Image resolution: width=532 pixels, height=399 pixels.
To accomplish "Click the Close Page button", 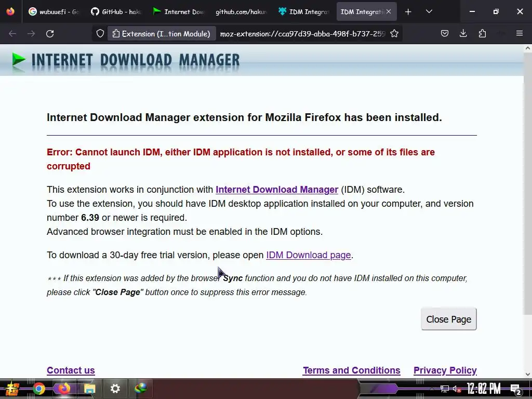I will pos(448,319).
